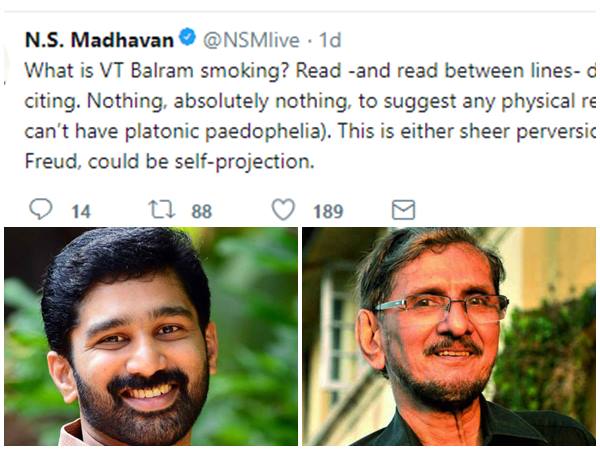The width and height of the screenshot is (600, 450).
Task: Click the line starting 'What is VT Balram smoking?'
Action: tap(300, 74)
